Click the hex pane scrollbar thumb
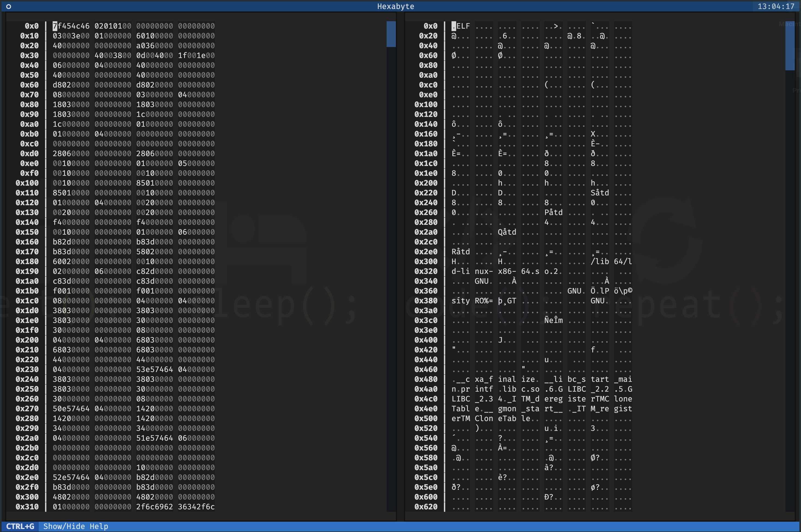The height and width of the screenshot is (532, 801). pyautogui.click(x=391, y=34)
